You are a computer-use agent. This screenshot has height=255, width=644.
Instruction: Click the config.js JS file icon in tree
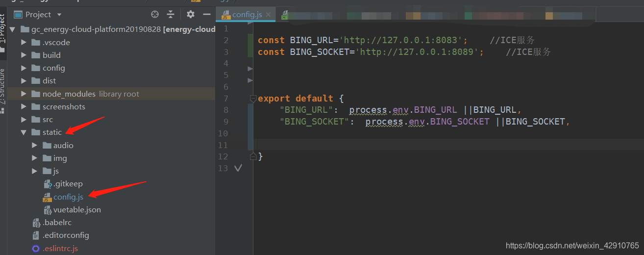[x=47, y=197]
